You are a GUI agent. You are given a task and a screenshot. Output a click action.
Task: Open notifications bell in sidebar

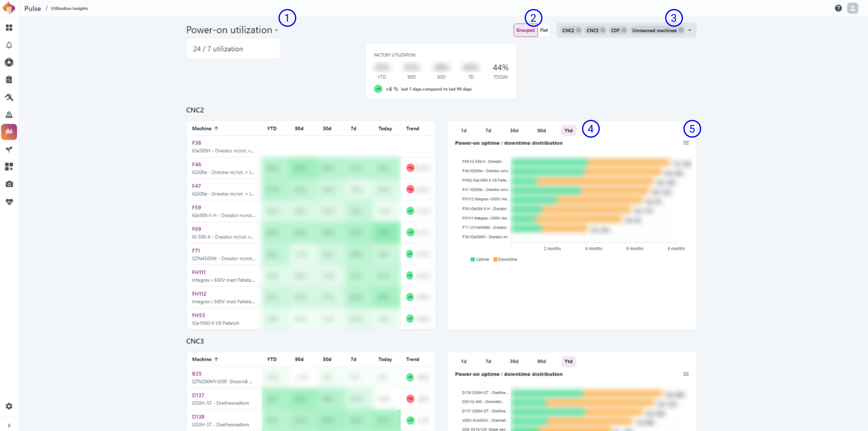tap(9, 45)
